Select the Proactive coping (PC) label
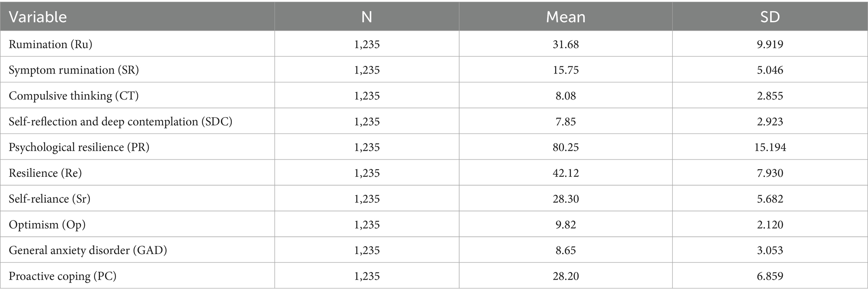Viewport: 868px width, 296px height. 63,276
